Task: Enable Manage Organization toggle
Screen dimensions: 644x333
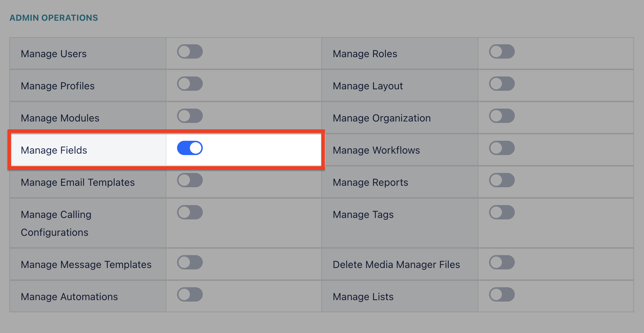Action: tap(502, 116)
